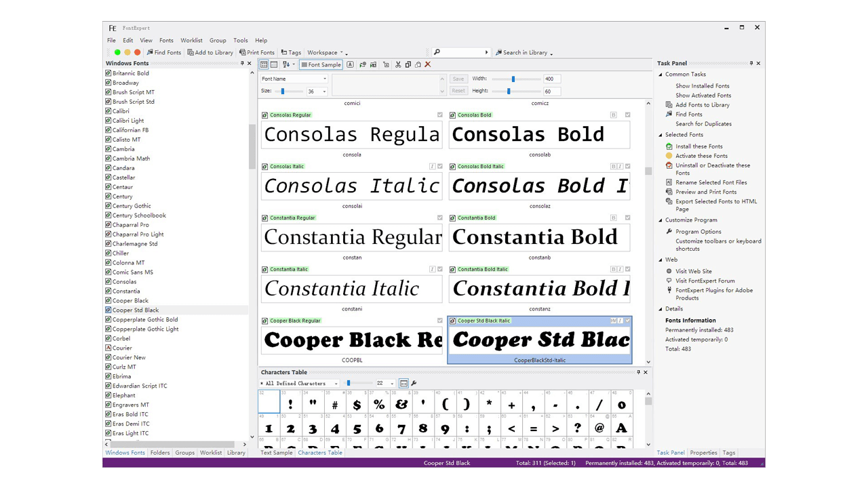The width and height of the screenshot is (868, 488).
Task: Click the Add Fonts to Library icon
Action: click(x=669, y=105)
